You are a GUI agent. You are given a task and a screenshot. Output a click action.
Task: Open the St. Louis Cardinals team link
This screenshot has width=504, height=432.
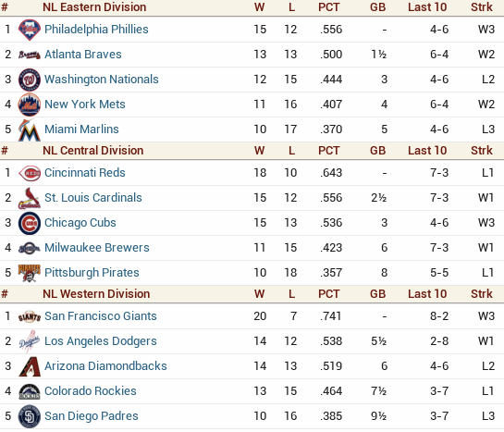point(93,198)
